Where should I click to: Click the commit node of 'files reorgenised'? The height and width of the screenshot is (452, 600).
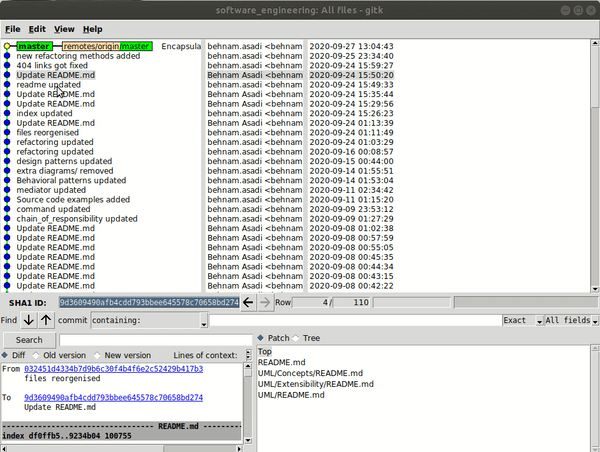pos(8,132)
